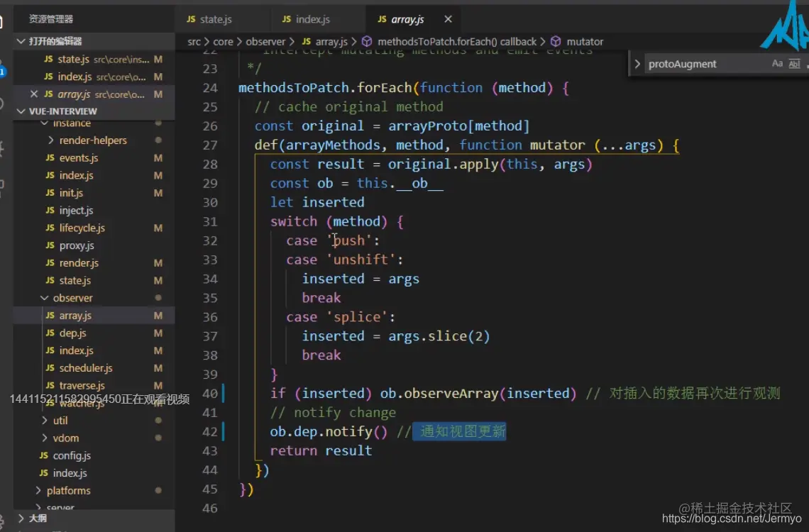This screenshot has width=809, height=532.
Task: Click 'arrayProto[method]' on line 26
Action: [459, 126]
